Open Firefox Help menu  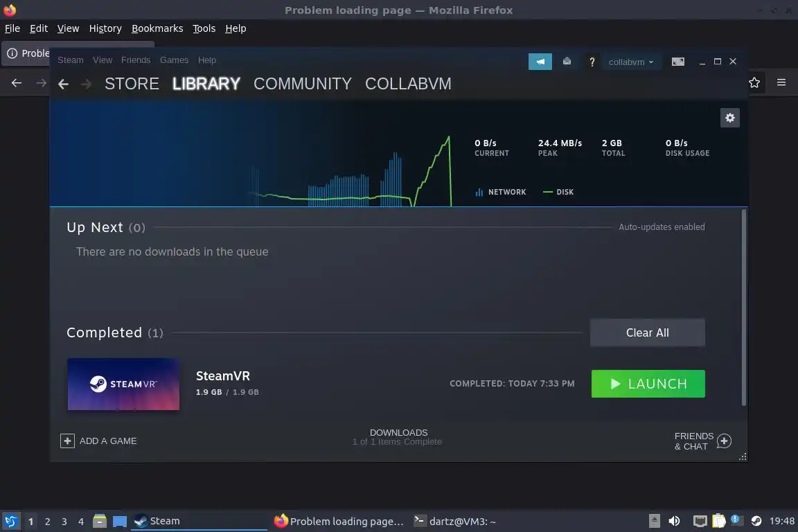pyautogui.click(x=236, y=28)
